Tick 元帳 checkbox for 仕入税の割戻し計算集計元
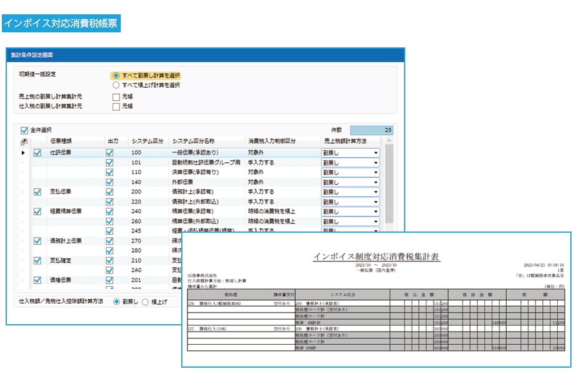The height and width of the screenshot is (392, 579). 116,106
